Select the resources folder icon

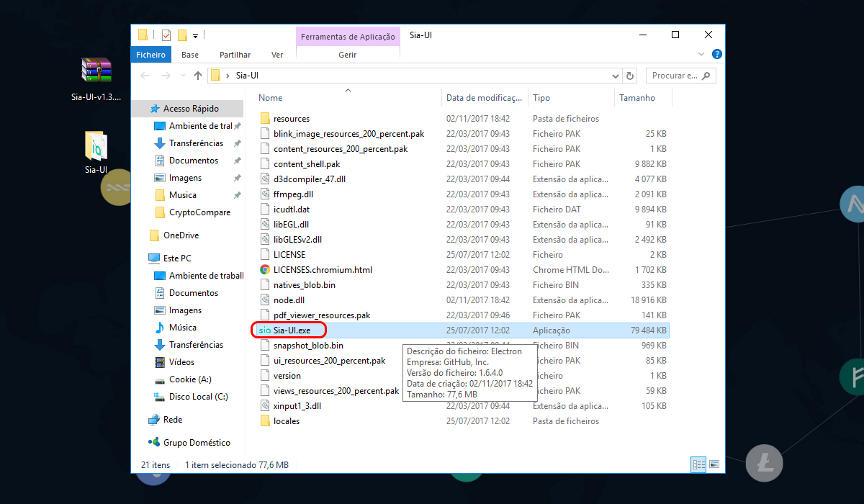pos(264,119)
